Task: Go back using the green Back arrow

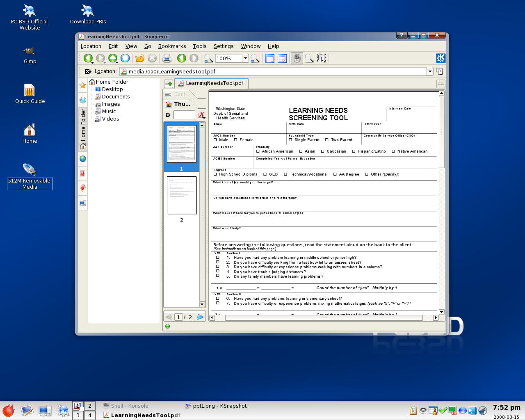Action: [88, 58]
